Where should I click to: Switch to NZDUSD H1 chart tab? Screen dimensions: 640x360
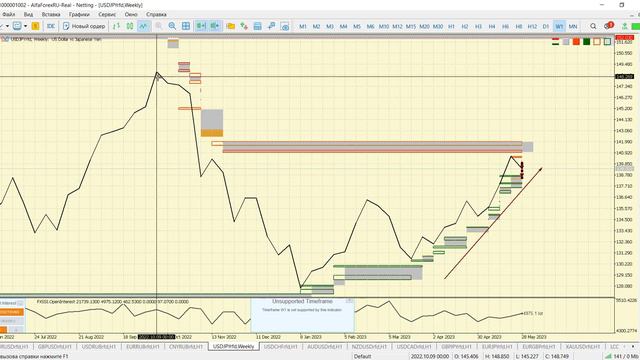[x=369, y=347]
